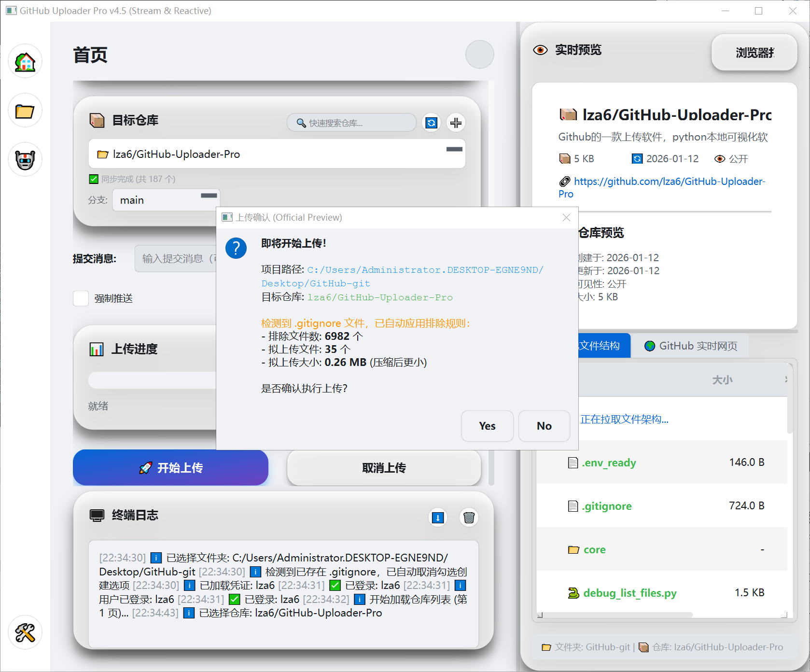Select the core folder row
This screenshot has height=672, width=810.
(662, 549)
